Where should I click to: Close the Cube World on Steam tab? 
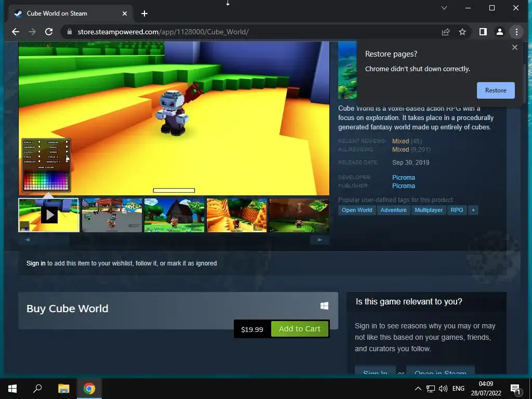point(125,14)
